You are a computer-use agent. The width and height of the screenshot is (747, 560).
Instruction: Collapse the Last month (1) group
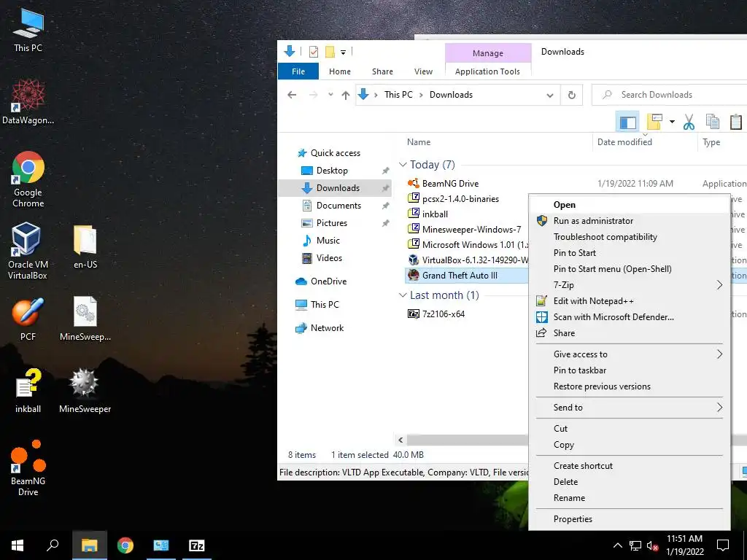(x=403, y=295)
